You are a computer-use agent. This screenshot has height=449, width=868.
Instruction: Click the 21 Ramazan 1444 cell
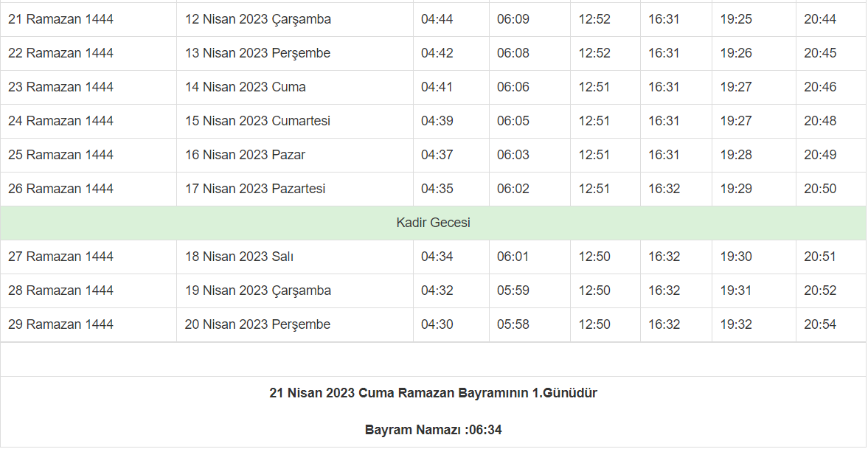[x=61, y=19]
